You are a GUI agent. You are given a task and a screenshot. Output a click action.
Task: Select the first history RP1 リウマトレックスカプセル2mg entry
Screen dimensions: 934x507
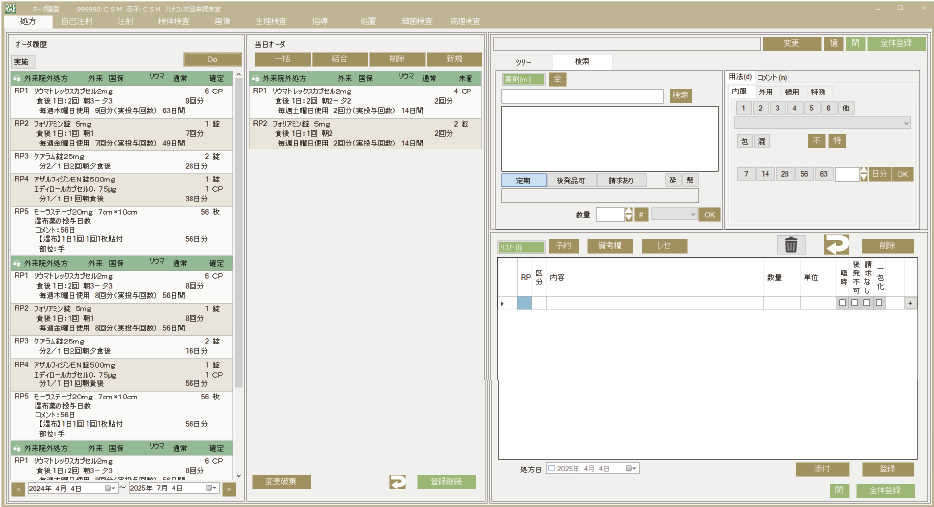point(122,101)
